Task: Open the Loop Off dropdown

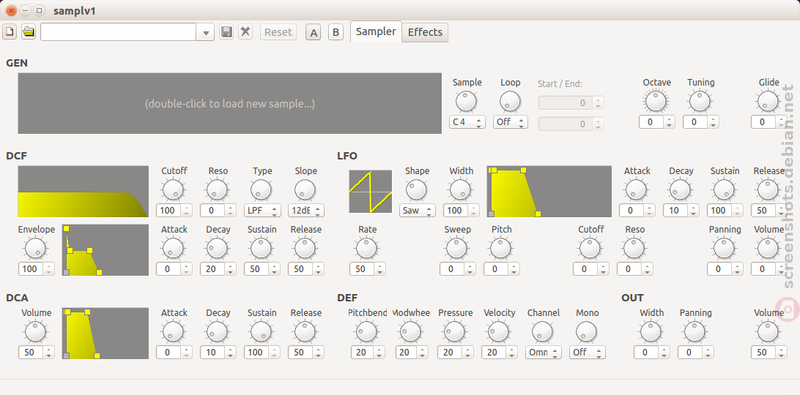Action: 510,122
